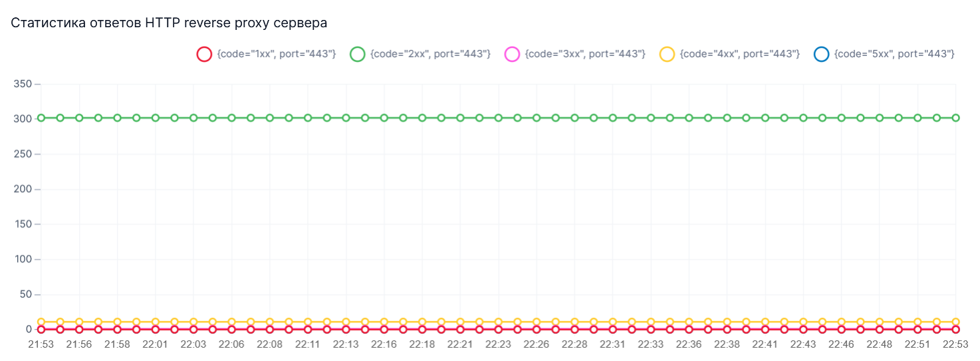Click the 22:01 time axis label
The height and width of the screenshot is (361, 980).
pos(156,344)
